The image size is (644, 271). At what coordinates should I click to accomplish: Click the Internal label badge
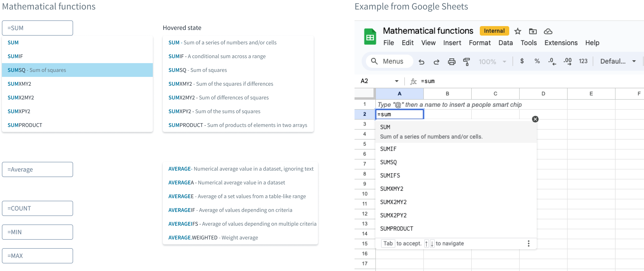[x=494, y=31]
